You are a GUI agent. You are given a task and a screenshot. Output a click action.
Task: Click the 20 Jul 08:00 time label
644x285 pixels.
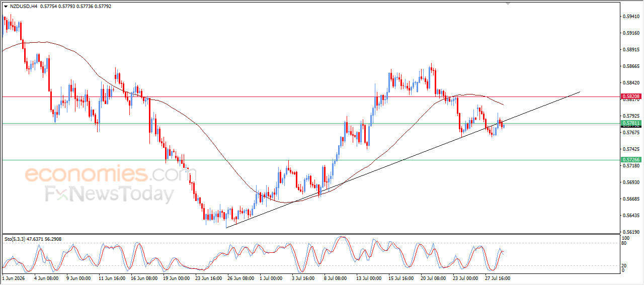coord(434,277)
